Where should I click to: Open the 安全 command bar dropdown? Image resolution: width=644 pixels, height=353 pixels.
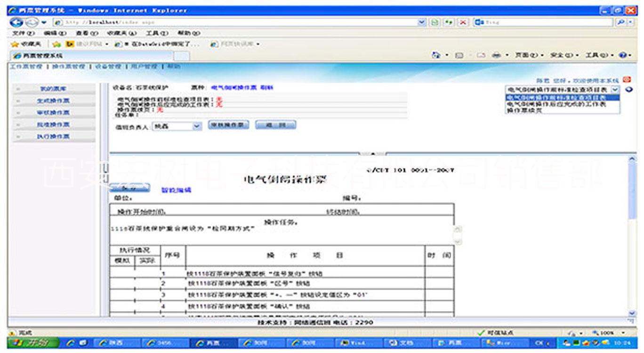pyautogui.click(x=564, y=56)
